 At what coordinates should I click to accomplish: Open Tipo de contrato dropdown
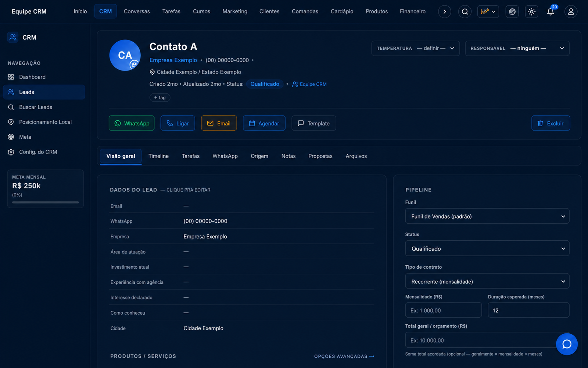[487, 281]
